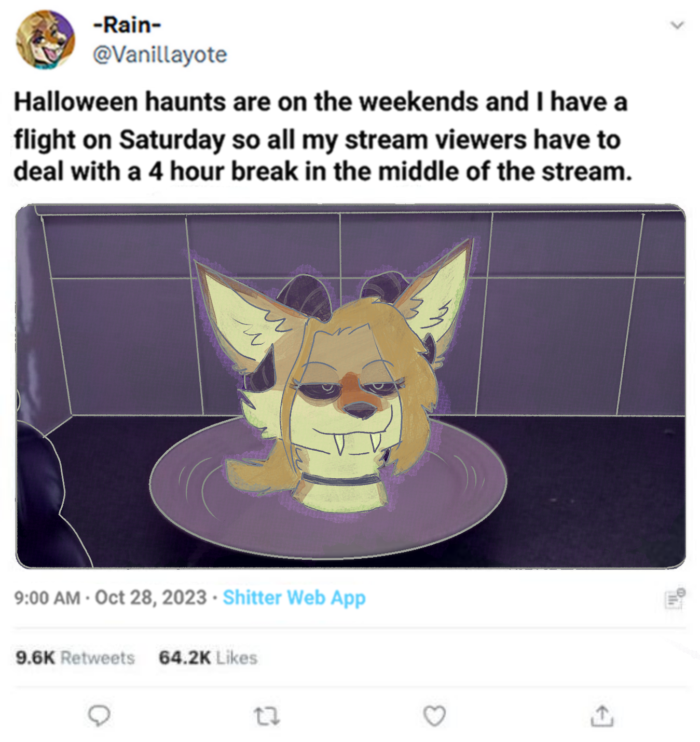Image resolution: width=700 pixels, height=742 pixels.
Task: Click the -Rain- display name
Action: click(x=127, y=24)
